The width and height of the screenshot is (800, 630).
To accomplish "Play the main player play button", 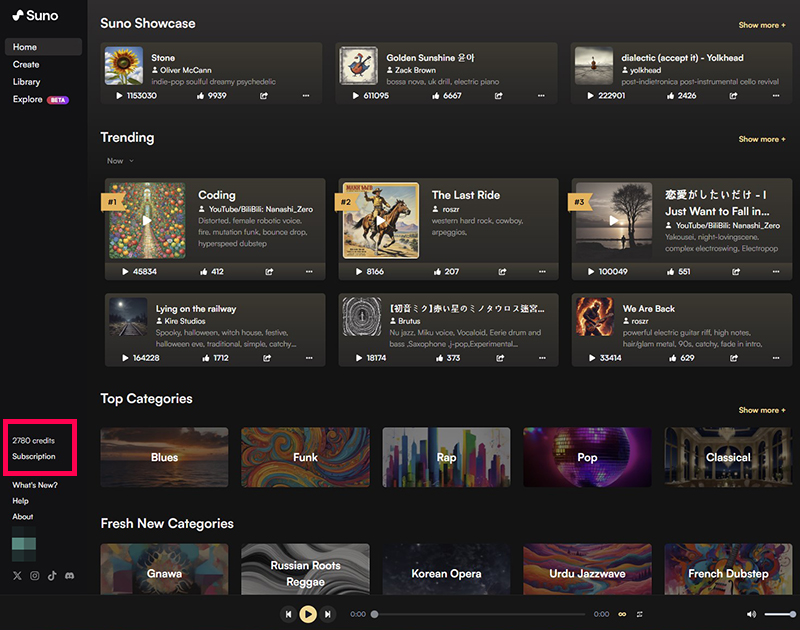I will pyautogui.click(x=308, y=614).
